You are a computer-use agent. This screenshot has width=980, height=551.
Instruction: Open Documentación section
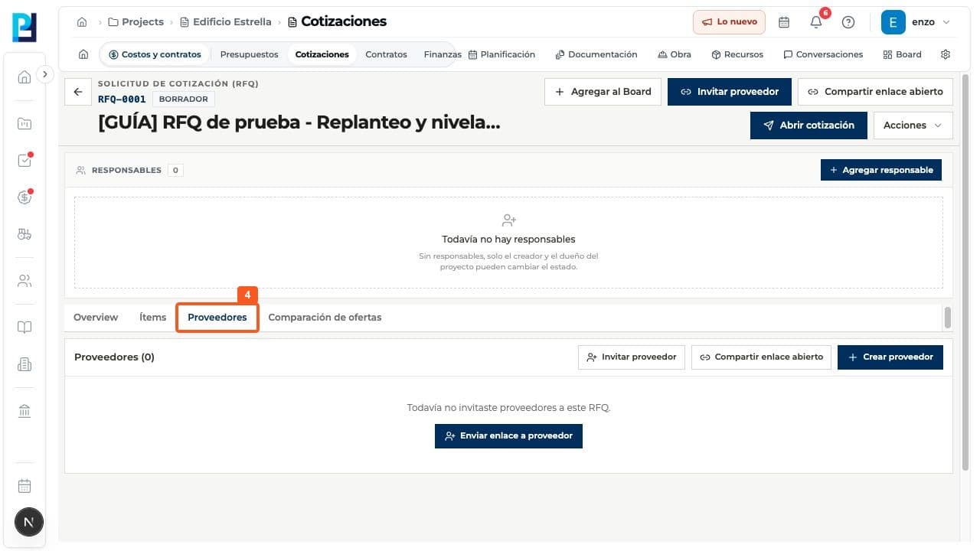point(596,54)
